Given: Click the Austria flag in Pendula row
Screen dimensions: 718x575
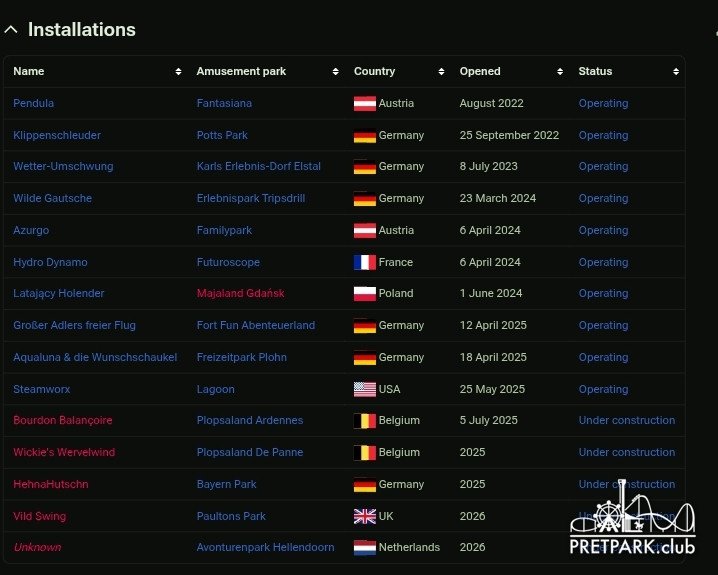Looking at the screenshot, I should click(365, 104).
